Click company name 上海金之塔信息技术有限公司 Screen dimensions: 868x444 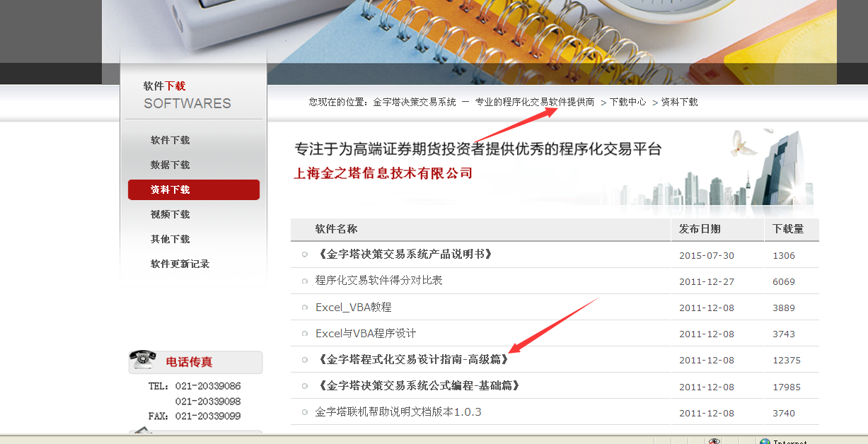(383, 173)
